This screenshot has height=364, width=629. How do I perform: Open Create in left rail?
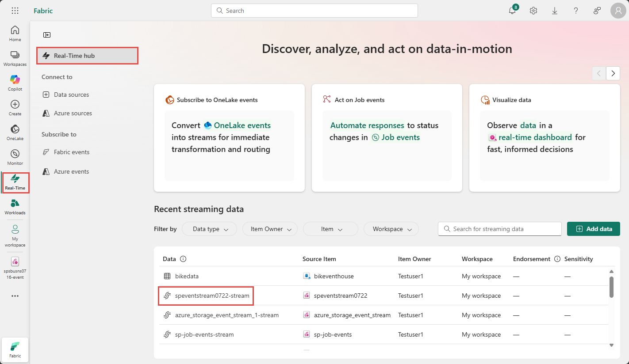(x=15, y=108)
